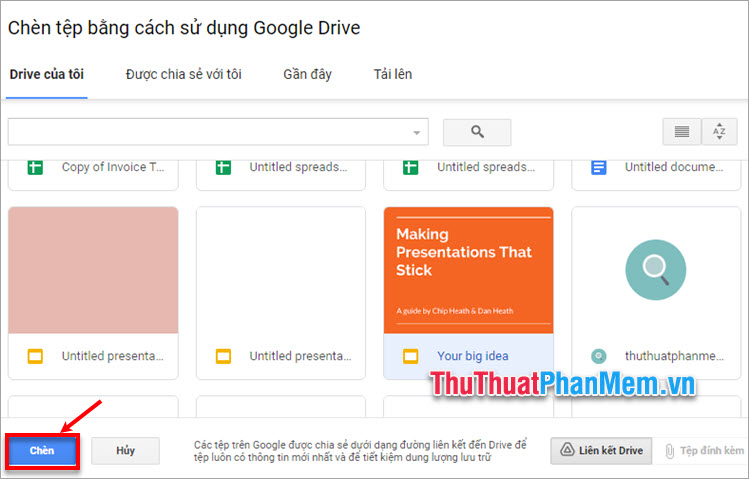This screenshot has height=479, width=749.
Task: Open the A-Z sort options icon
Action: pyautogui.click(x=719, y=132)
